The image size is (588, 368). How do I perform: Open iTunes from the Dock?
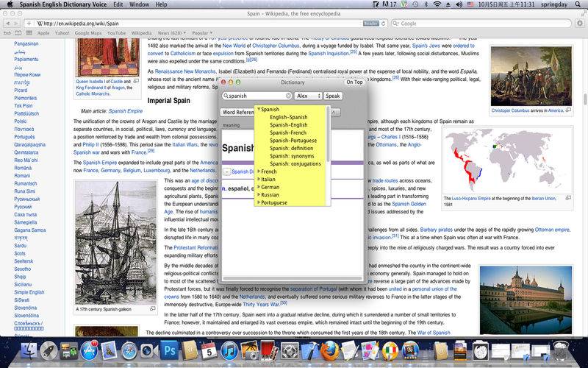[x=229, y=350]
